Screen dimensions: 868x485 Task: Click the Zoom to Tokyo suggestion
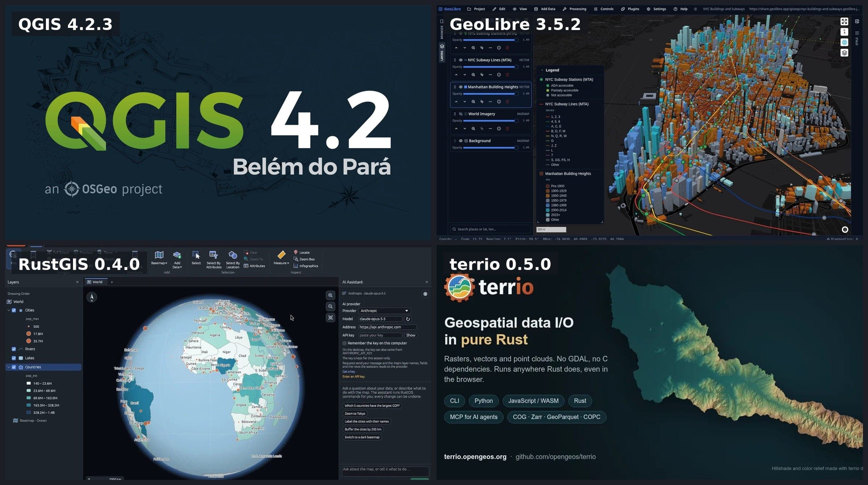point(355,414)
